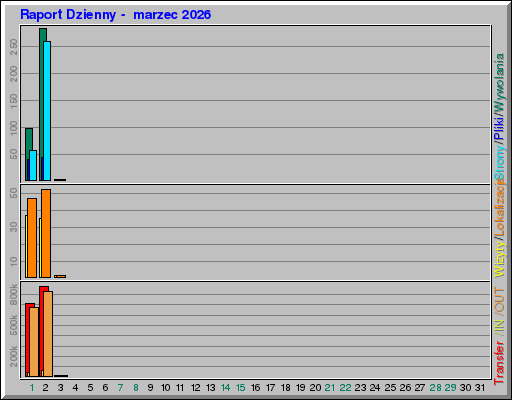Click the day 2 cyan Strony bar
Image resolution: width=512 pixels, height=400 pixels.
click(47, 111)
